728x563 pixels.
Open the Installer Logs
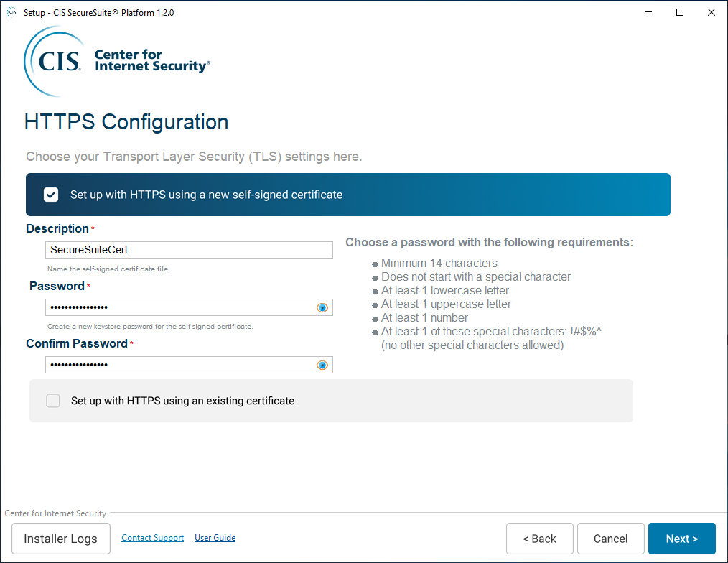point(61,539)
